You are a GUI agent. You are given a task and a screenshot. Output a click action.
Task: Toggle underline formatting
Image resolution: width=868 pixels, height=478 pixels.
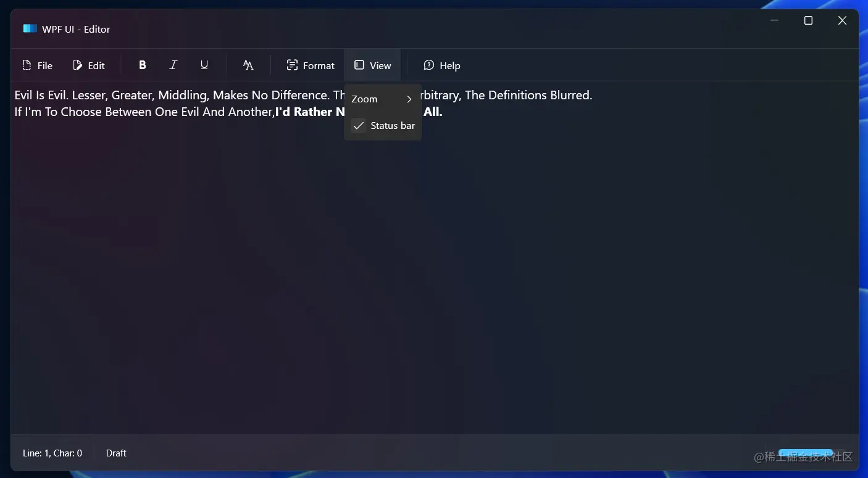click(204, 65)
